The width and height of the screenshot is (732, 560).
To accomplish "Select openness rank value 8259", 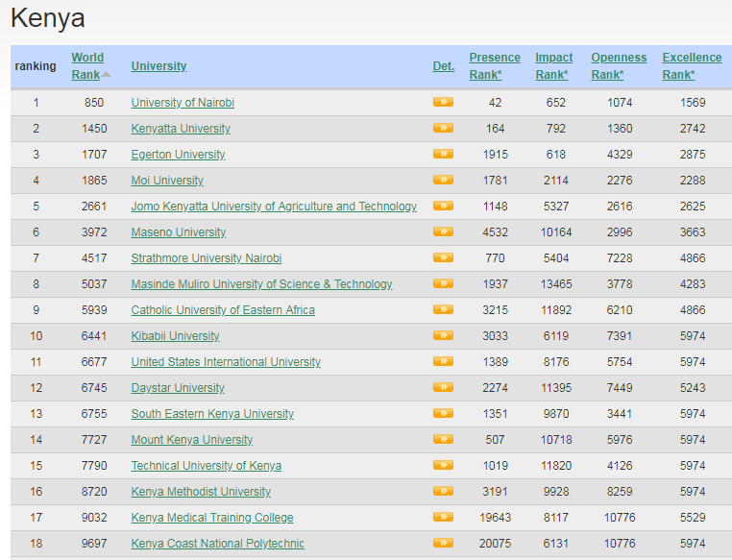I will tap(620, 492).
